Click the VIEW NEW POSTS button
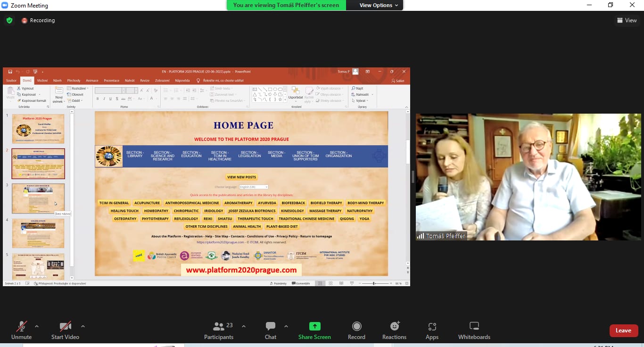 click(x=241, y=177)
